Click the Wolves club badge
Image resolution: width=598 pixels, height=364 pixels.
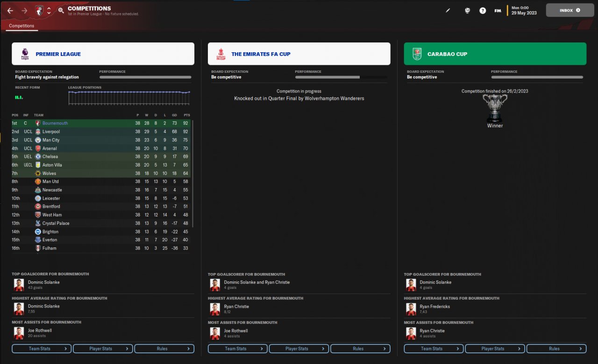coord(38,173)
